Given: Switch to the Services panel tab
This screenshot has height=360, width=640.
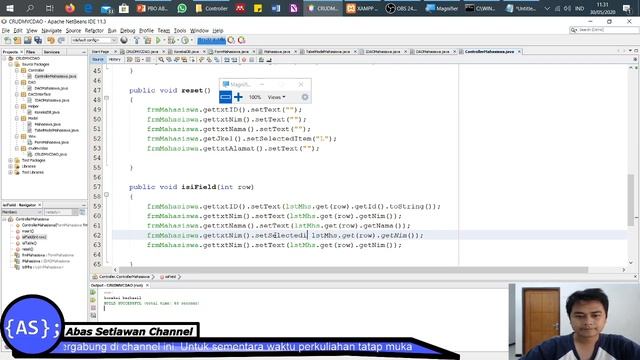Looking at the screenshot, I should pos(51,52).
